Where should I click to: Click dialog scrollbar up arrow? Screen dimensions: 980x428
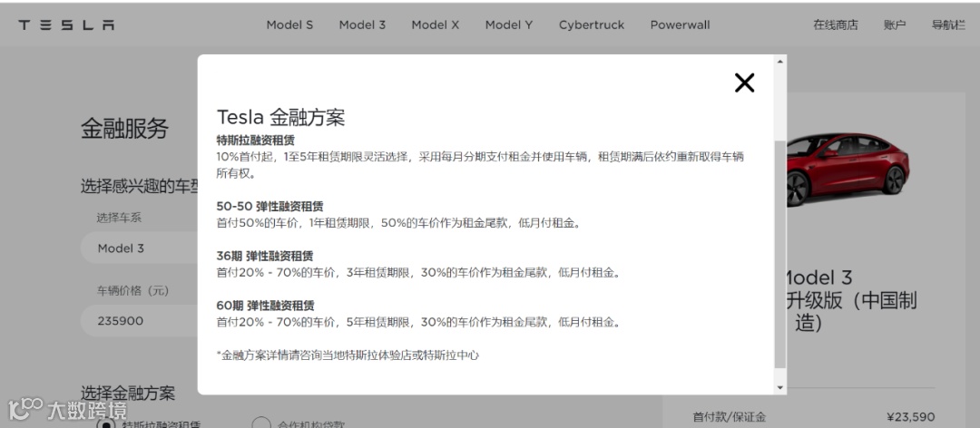pos(779,62)
